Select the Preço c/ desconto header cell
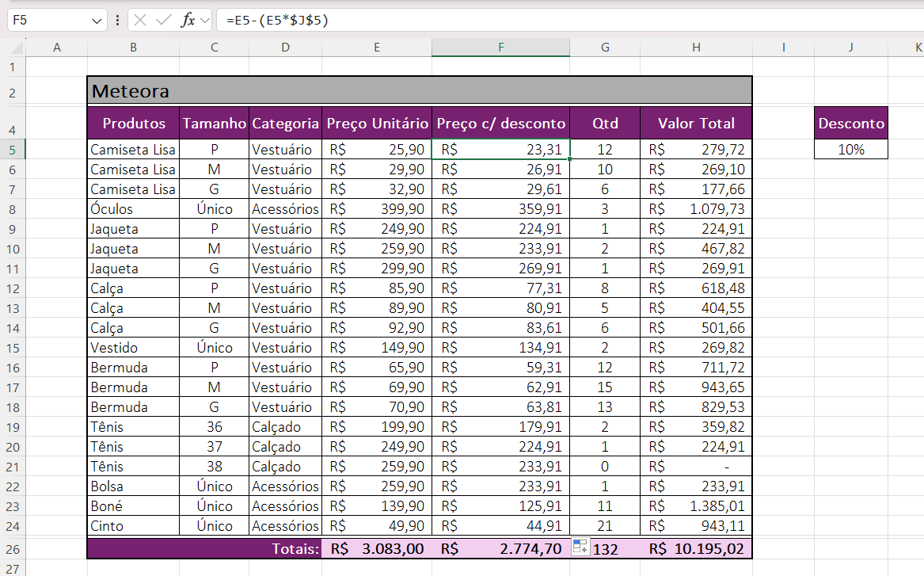 click(x=500, y=124)
